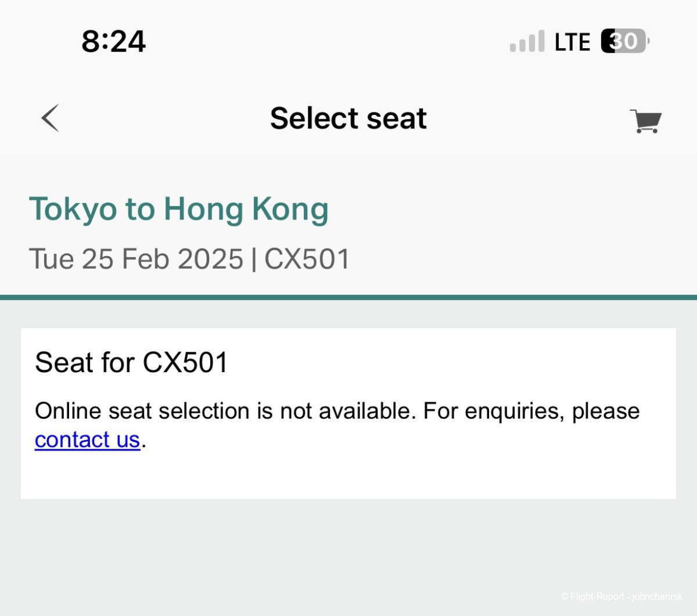The height and width of the screenshot is (616, 697).
Task: Tap the 8:24 clock in status bar
Action: [x=113, y=41]
